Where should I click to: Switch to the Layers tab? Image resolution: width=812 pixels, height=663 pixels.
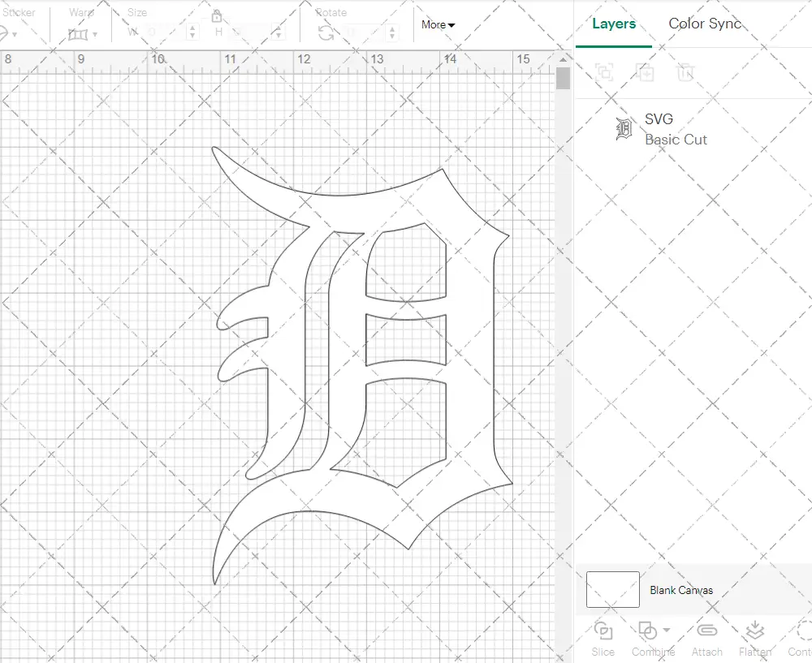pos(614,24)
